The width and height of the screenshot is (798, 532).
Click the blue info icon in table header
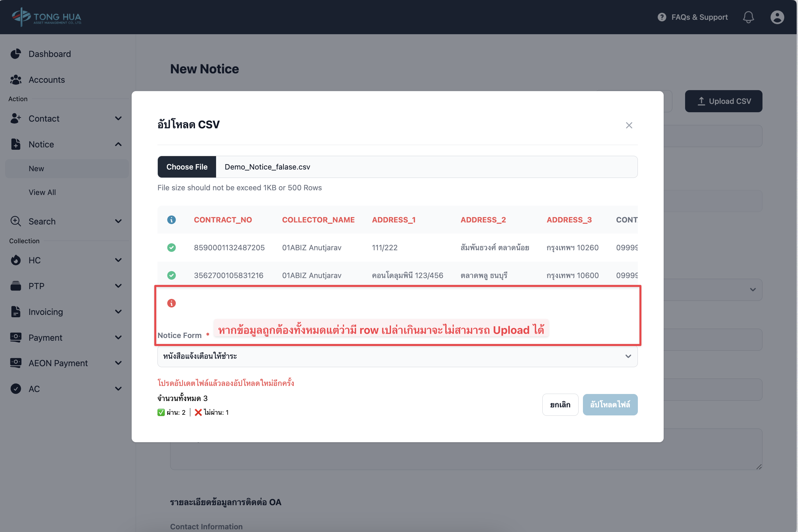coord(171,220)
